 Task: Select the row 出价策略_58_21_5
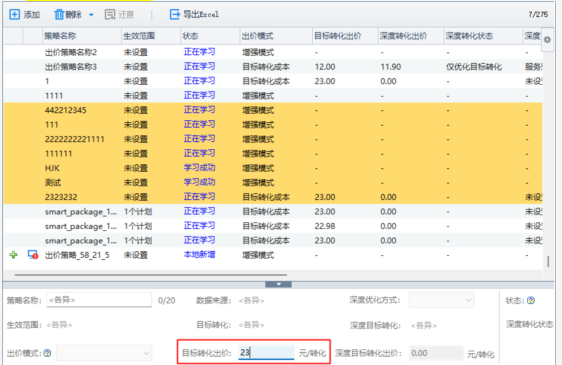pos(272,255)
